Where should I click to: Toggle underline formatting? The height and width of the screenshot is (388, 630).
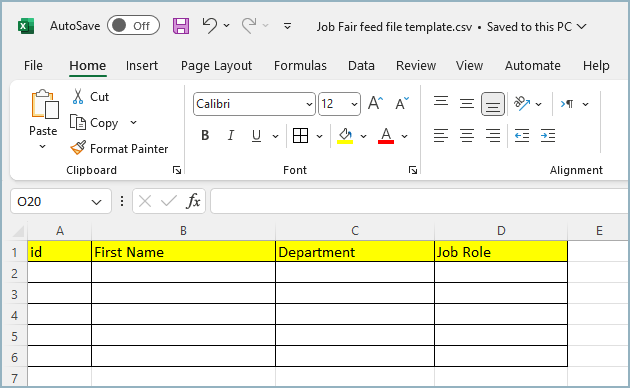click(256, 136)
